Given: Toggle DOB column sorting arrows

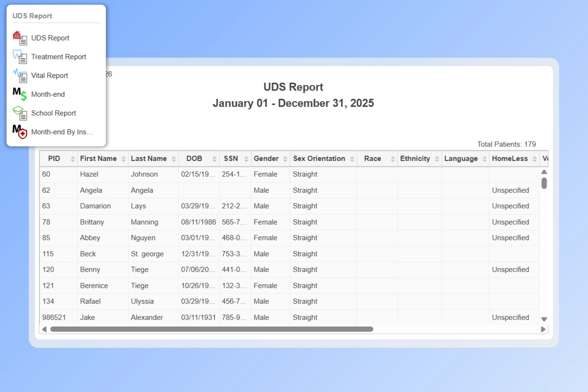Looking at the screenshot, I should 214,158.
